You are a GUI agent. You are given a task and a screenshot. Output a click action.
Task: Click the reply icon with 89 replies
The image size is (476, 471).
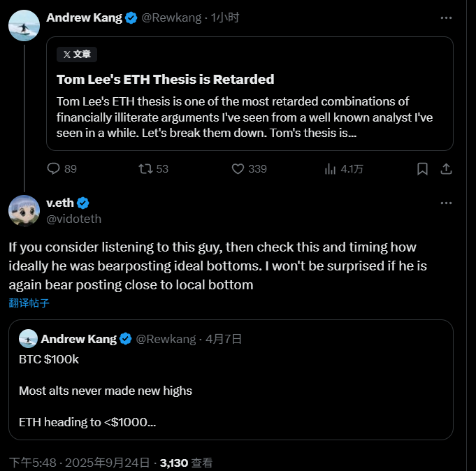click(55, 168)
